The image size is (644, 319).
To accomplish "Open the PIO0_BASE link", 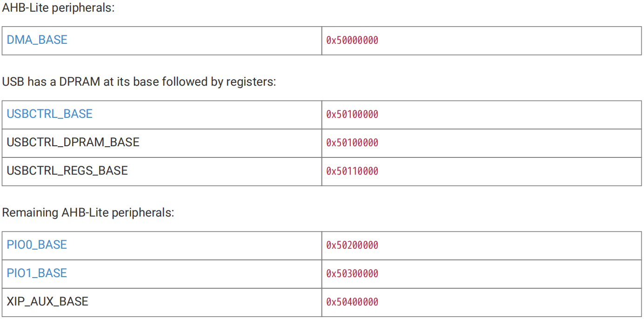I will (x=37, y=245).
